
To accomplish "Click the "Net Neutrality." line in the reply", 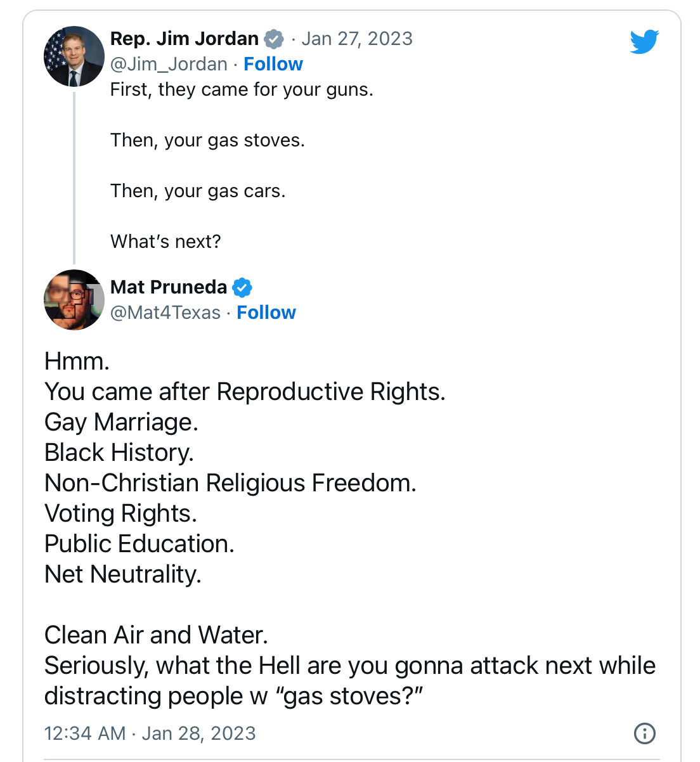I will click(122, 574).
